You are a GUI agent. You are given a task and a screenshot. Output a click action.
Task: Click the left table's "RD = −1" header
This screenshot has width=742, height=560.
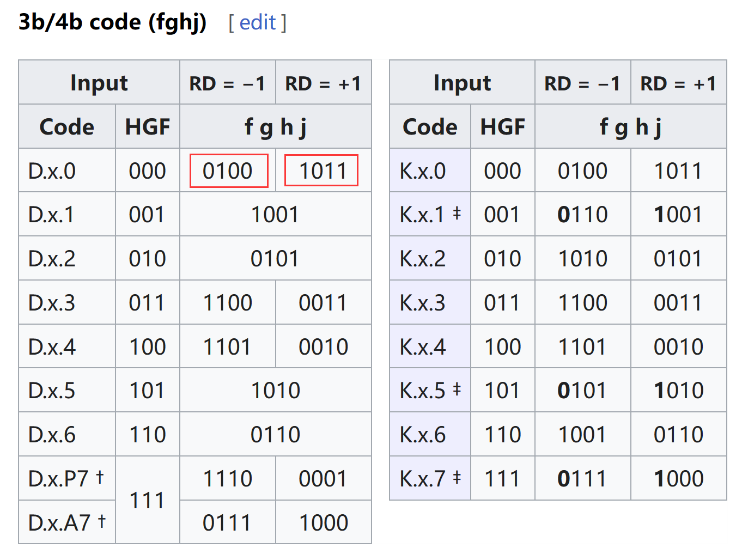click(228, 83)
